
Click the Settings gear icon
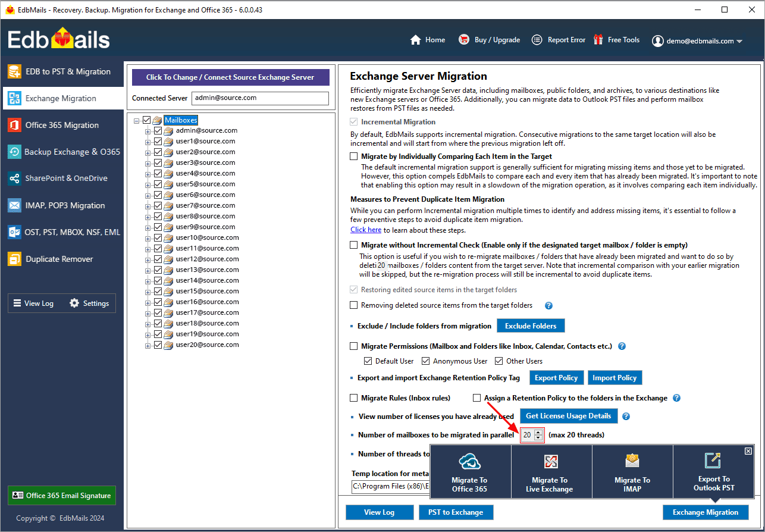pyautogui.click(x=74, y=303)
